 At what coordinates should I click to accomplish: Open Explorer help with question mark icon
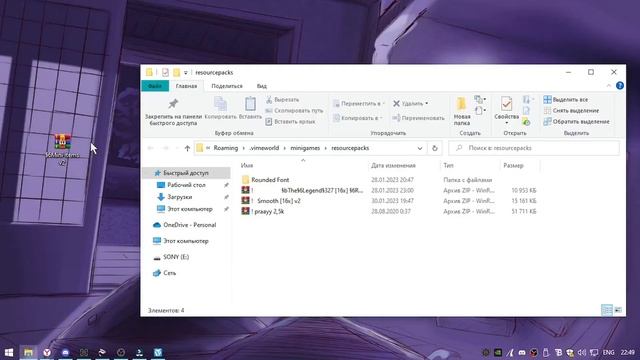(620, 86)
